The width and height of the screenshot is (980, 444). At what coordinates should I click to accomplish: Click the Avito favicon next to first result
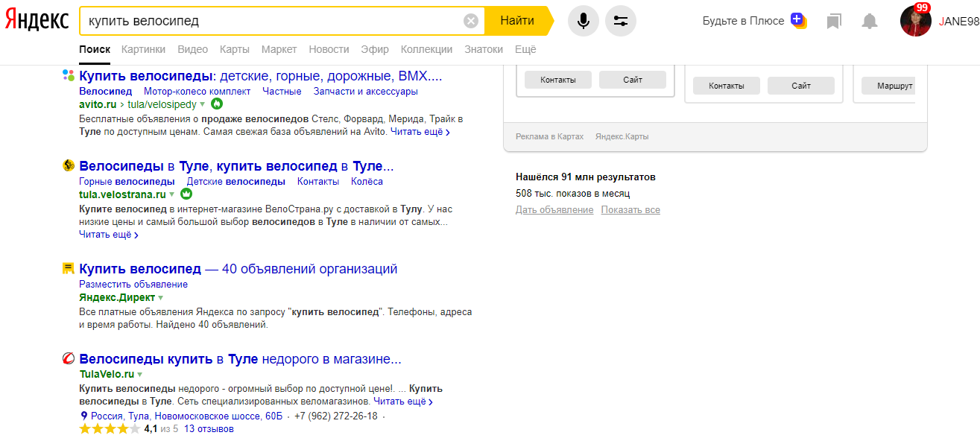(69, 75)
